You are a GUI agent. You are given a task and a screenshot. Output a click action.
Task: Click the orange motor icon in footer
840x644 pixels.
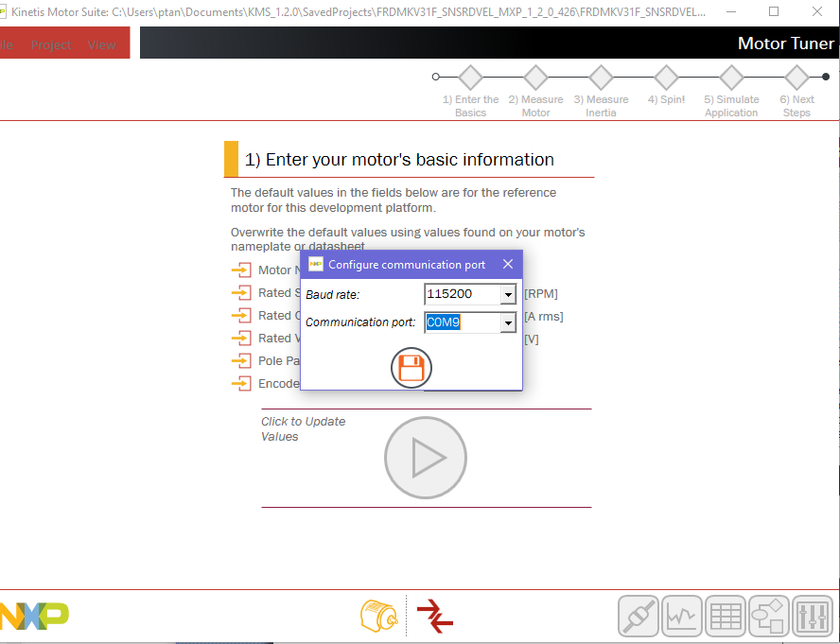pyautogui.click(x=378, y=616)
